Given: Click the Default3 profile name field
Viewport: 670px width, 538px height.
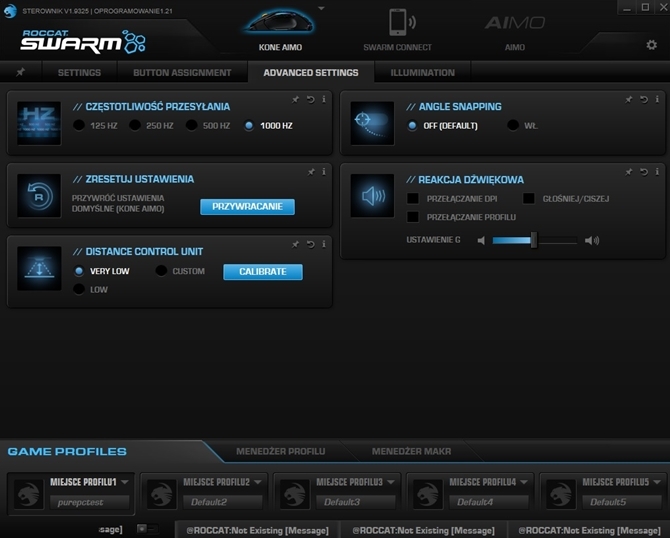Looking at the screenshot, I should (x=356, y=502).
